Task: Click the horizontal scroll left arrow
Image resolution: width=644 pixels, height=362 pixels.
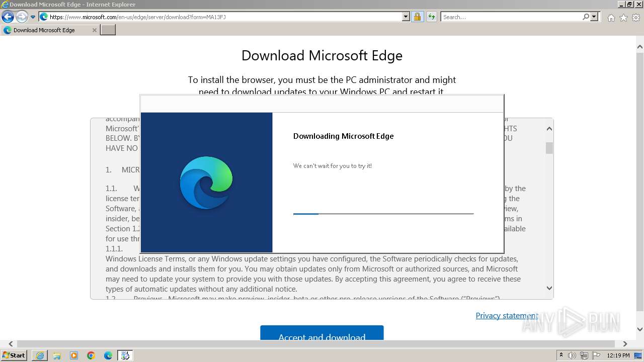Action: coord(11,344)
